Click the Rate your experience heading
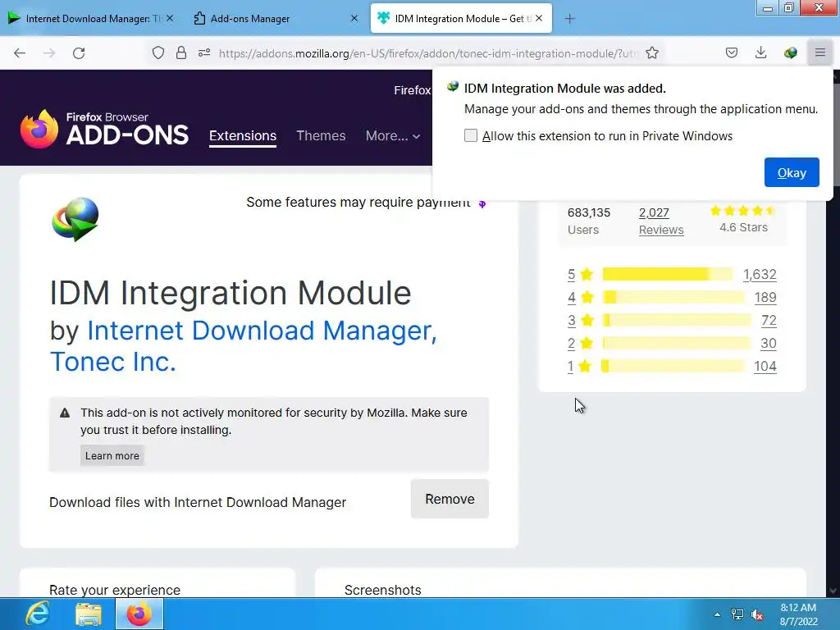Screen dimensions: 840x630 coord(115,590)
